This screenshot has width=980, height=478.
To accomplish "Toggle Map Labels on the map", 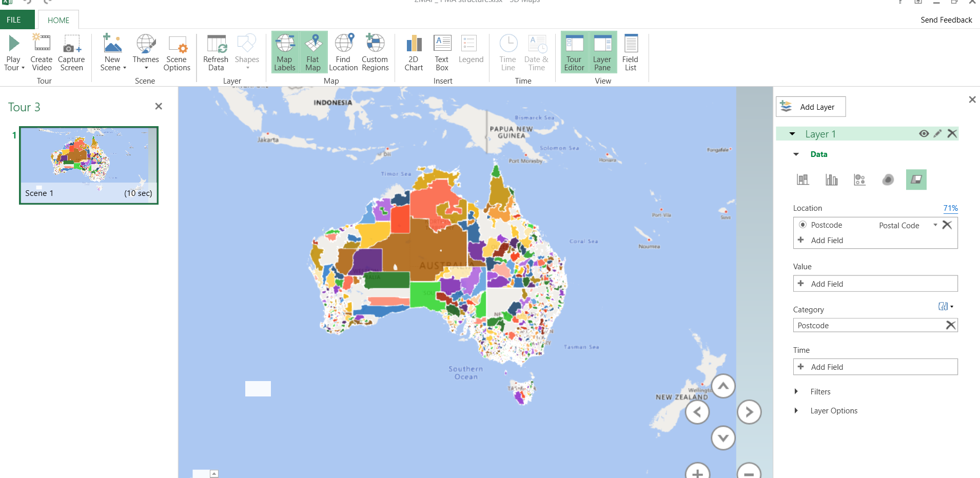I will [x=285, y=53].
